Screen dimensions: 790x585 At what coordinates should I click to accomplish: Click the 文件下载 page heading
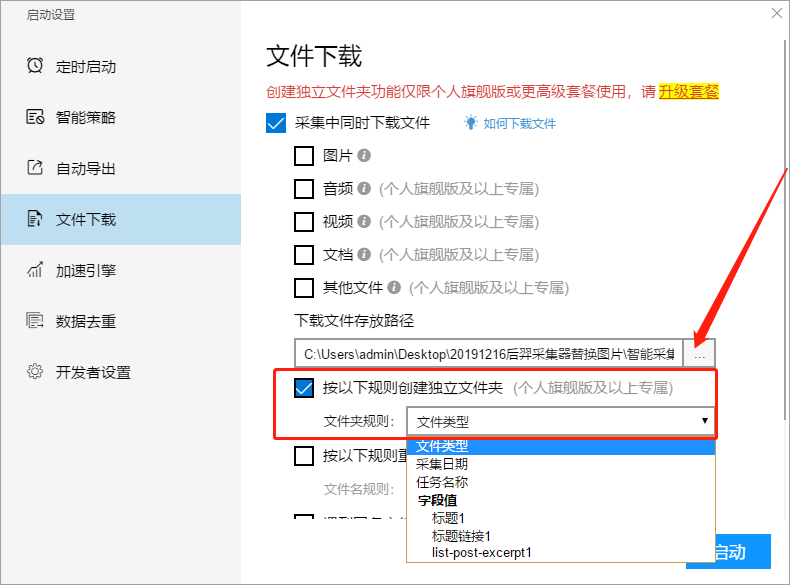coord(314,55)
